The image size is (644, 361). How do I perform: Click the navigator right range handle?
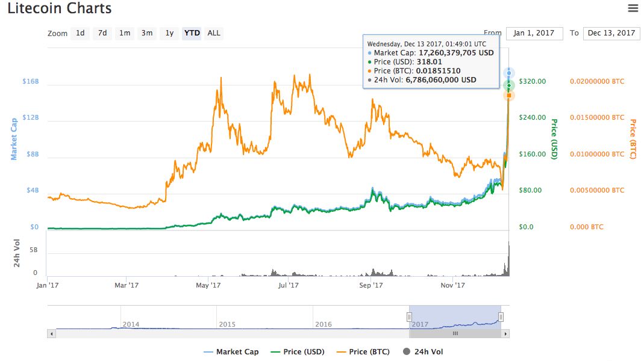501,316
